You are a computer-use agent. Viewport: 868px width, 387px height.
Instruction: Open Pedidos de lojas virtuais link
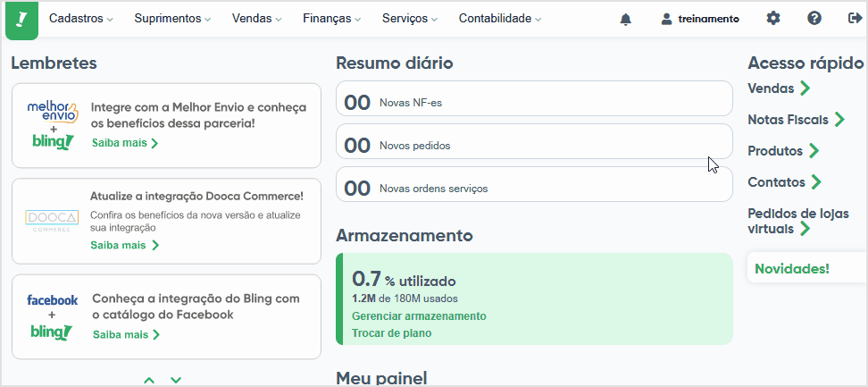pos(797,221)
